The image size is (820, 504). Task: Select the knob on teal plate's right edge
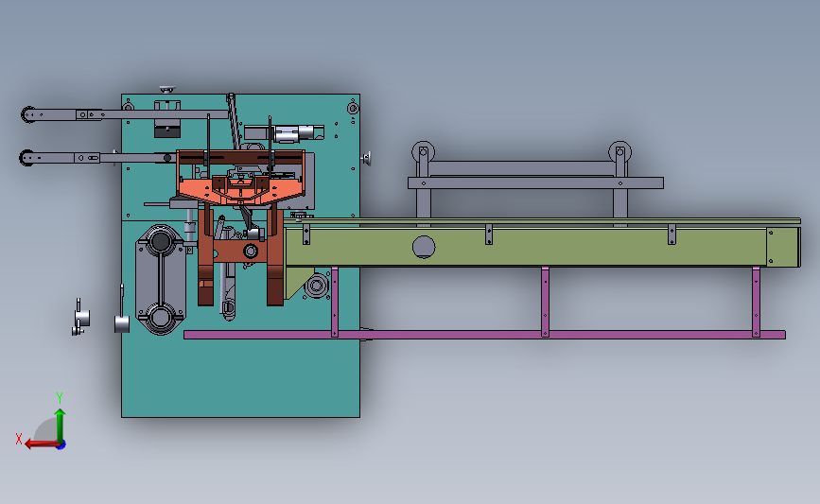pyautogui.click(x=366, y=158)
